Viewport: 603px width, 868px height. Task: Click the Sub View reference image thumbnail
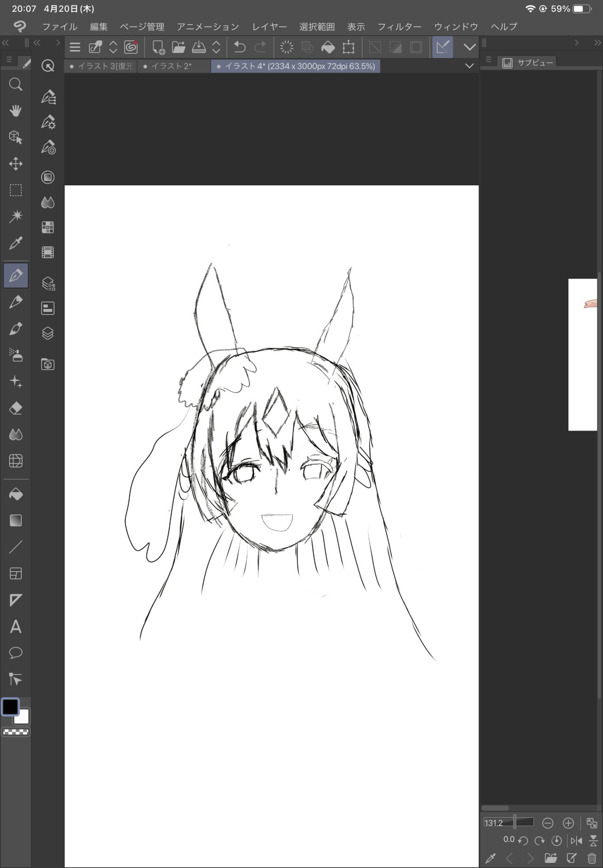pyautogui.click(x=583, y=355)
